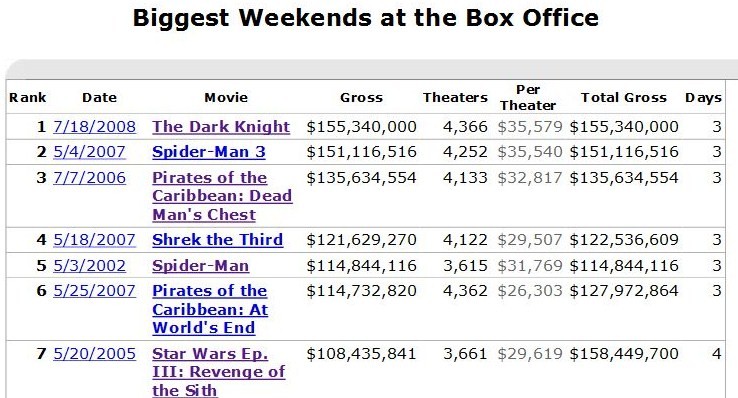
Task: Click the 5/20/2005 date link
Action: [95, 354]
